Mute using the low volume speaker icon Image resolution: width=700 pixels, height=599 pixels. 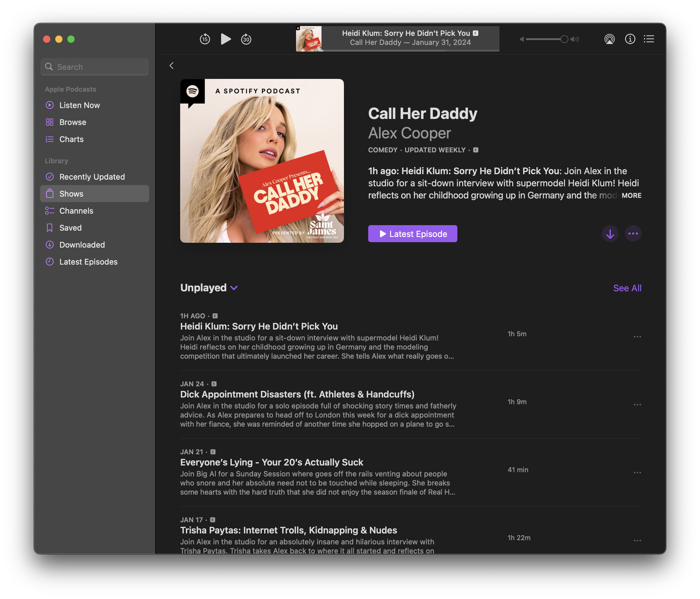pos(522,39)
